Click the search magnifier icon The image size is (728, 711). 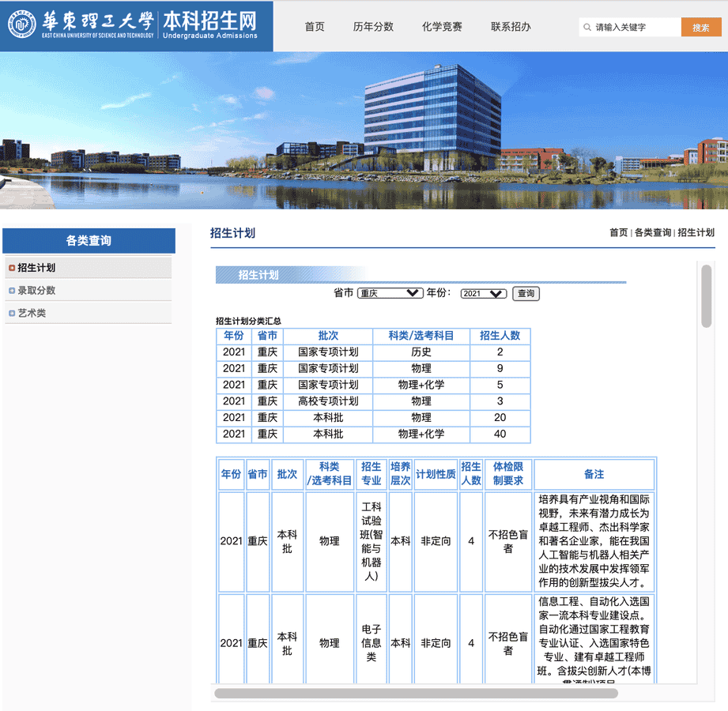click(x=587, y=28)
